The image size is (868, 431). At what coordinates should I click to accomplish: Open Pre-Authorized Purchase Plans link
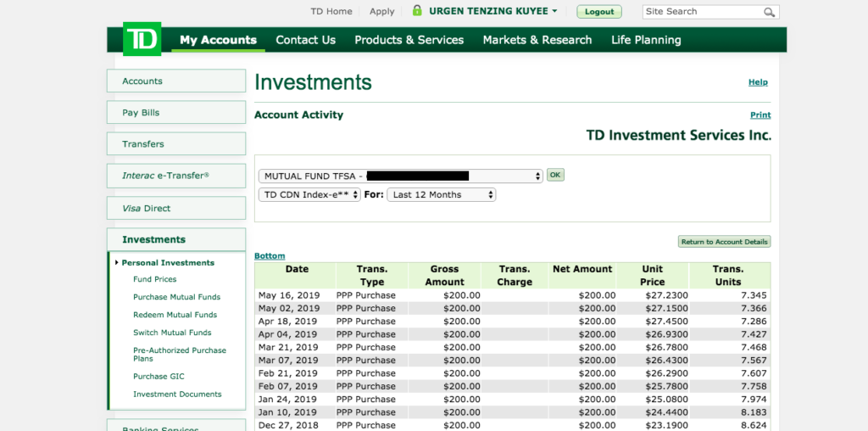click(x=180, y=355)
